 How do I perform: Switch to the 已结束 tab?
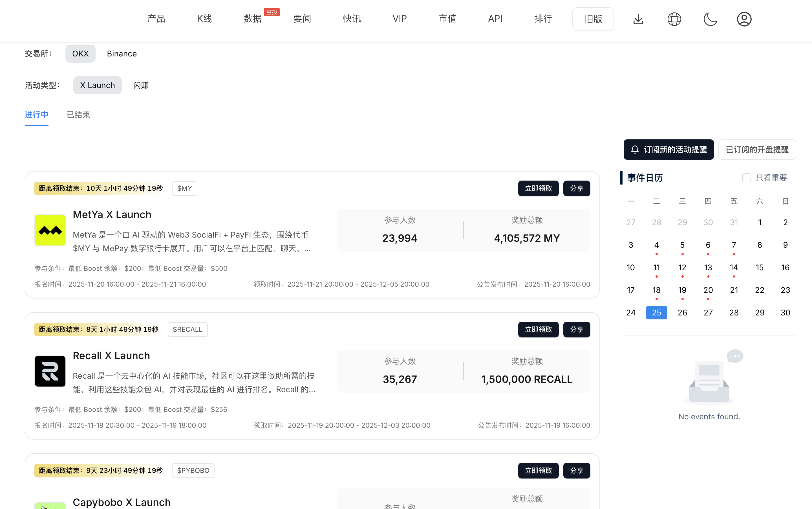tap(78, 115)
